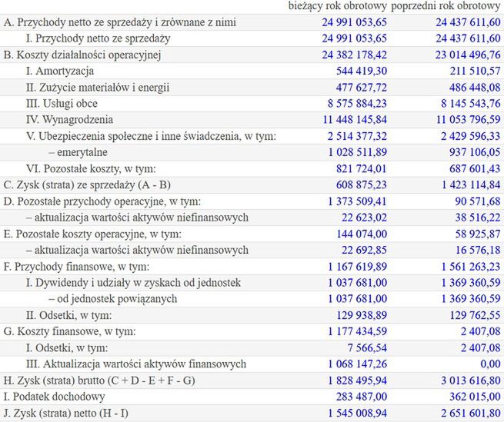Click 'E. Pozostałe koszty operacyjne, w tym:'
Viewport: 504px width, 422px height.
coord(92,234)
